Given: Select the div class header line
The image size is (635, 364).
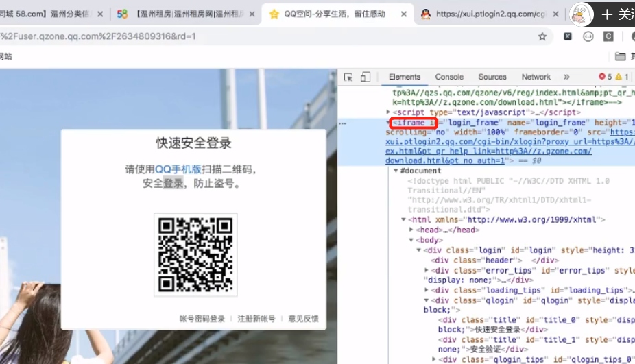Looking at the screenshot, I should (495, 260).
